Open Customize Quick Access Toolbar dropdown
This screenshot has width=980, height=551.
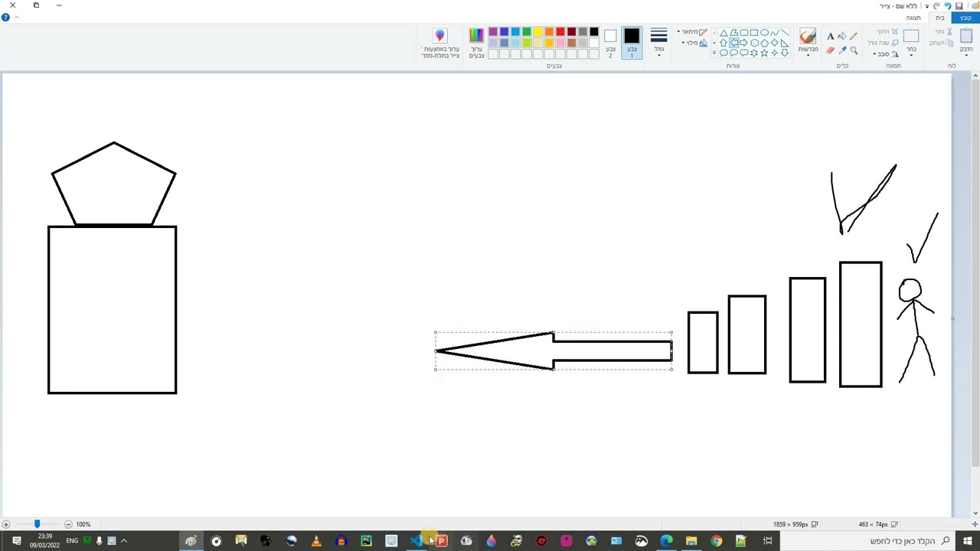[x=927, y=6]
